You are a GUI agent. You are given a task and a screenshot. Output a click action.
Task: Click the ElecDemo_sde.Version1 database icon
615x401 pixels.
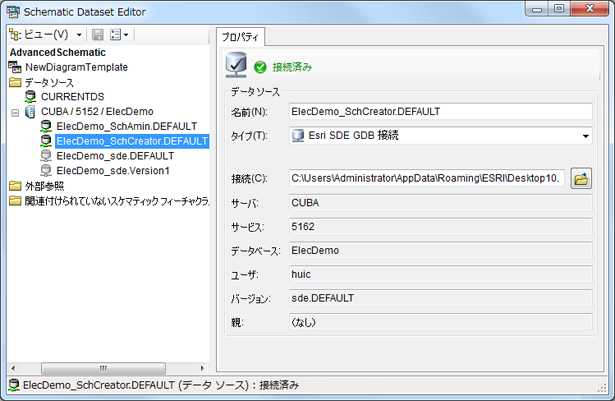point(46,171)
